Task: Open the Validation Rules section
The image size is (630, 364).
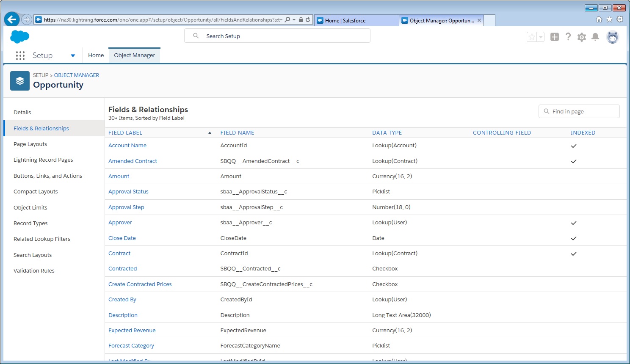Action: pyautogui.click(x=34, y=271)
